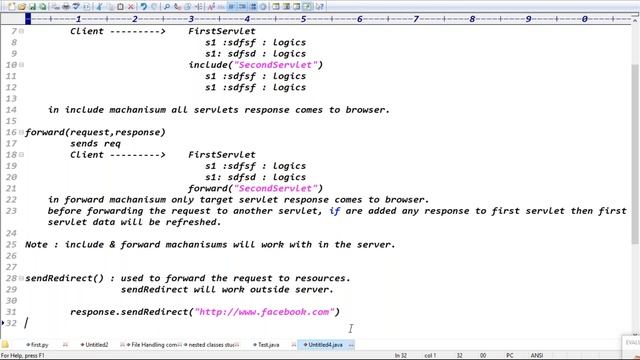
Task: Click the "SecondServlet" string on line 10
Action: 276,65
